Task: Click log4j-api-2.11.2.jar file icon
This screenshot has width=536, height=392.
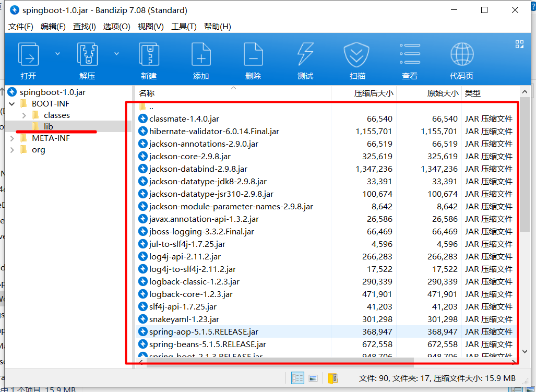Action: (x=142, y=256)
